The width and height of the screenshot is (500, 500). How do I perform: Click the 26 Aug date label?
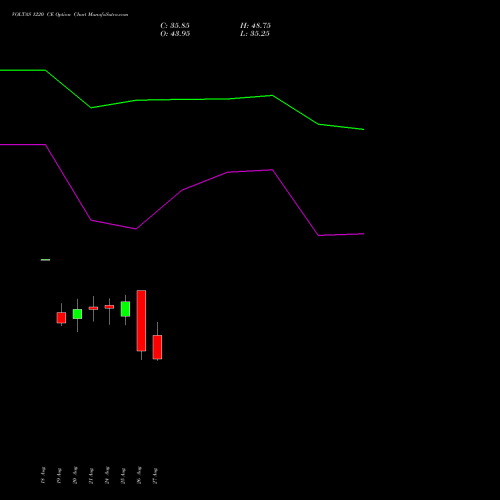click(x=139, y=475)
